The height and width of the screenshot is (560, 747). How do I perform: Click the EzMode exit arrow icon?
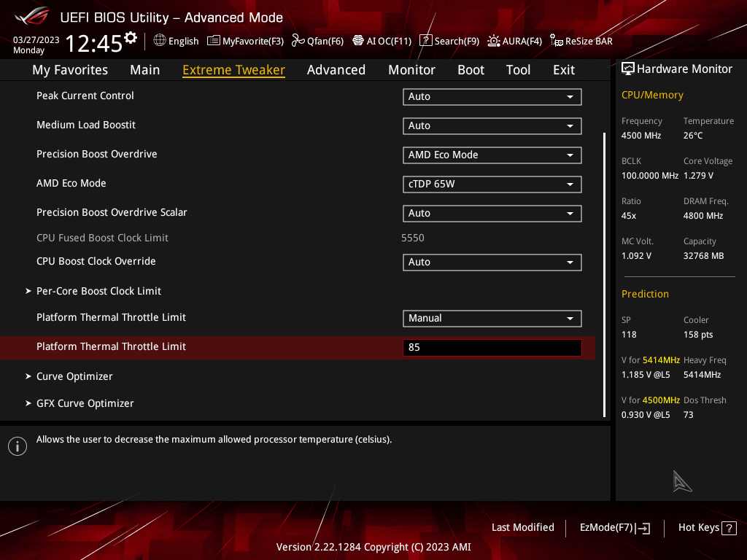643,528
